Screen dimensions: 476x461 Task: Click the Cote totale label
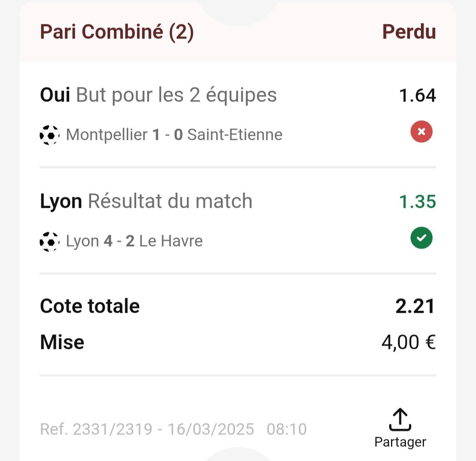click(x=90, y=306)
